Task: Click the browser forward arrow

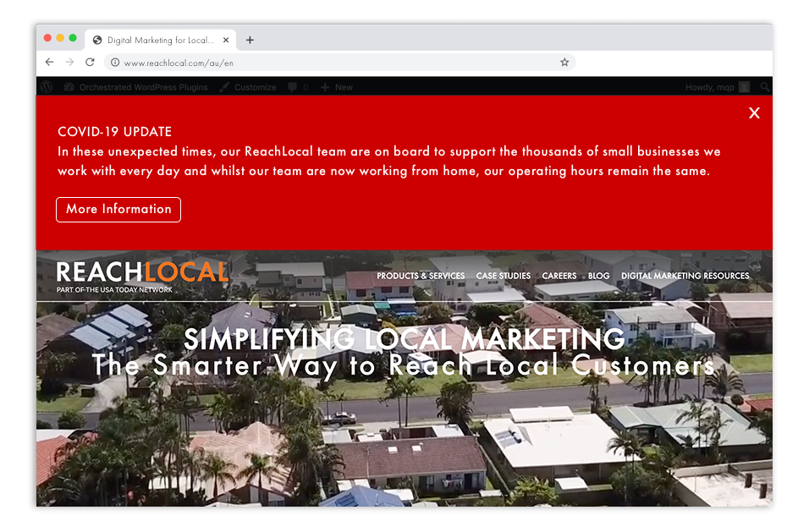Action: (69, 63)
